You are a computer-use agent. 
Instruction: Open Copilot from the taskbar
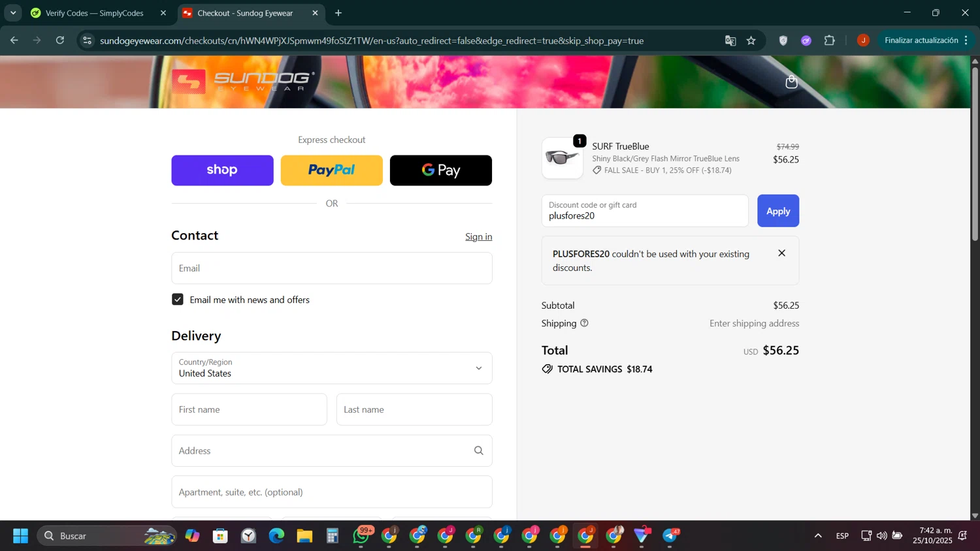(x=192, y=536)
